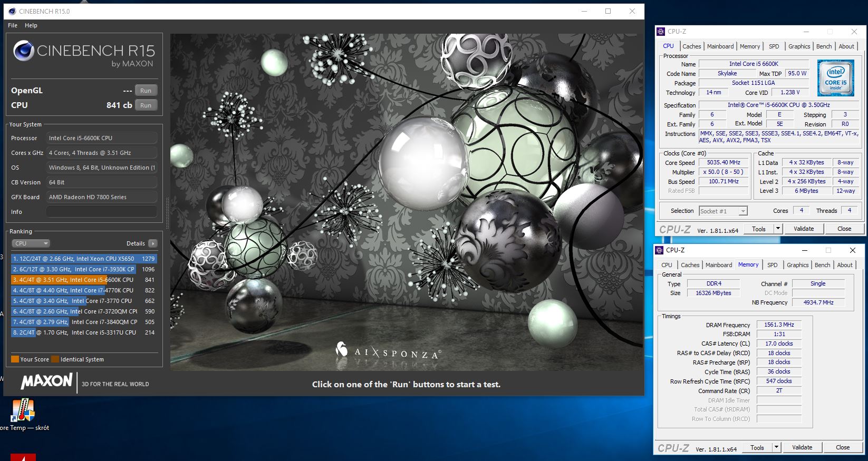Viewport: 868px width, 461px height.
Task: Click Validate in upper CPU-Z window
Action: coord(804,229)
